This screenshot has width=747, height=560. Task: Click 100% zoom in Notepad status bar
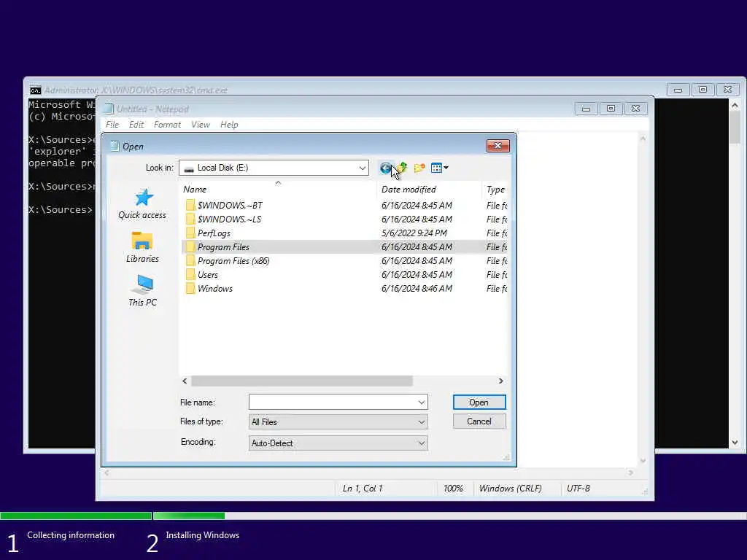click(x=453, y=489)
